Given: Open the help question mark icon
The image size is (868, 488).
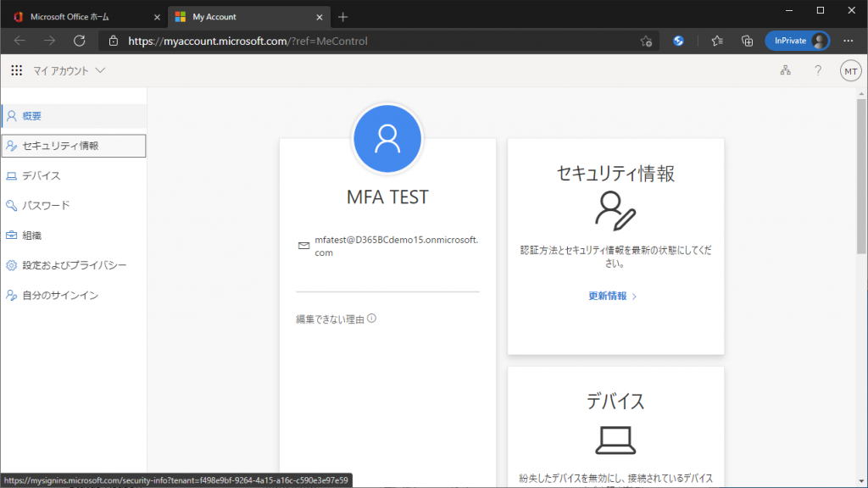Looking at the screenshot, I should pos(818,70).
